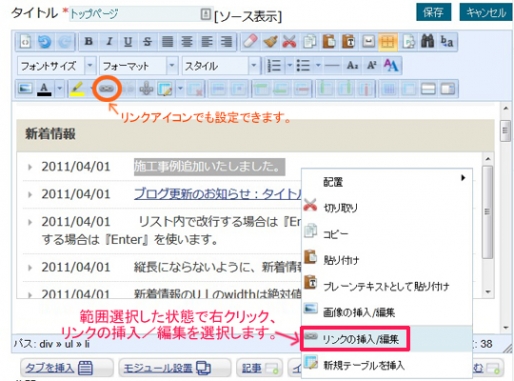The image size is (514, 381).
Task: Click the ブログ更新のお知らせ link in content
Action: click(x=217, y=194)
